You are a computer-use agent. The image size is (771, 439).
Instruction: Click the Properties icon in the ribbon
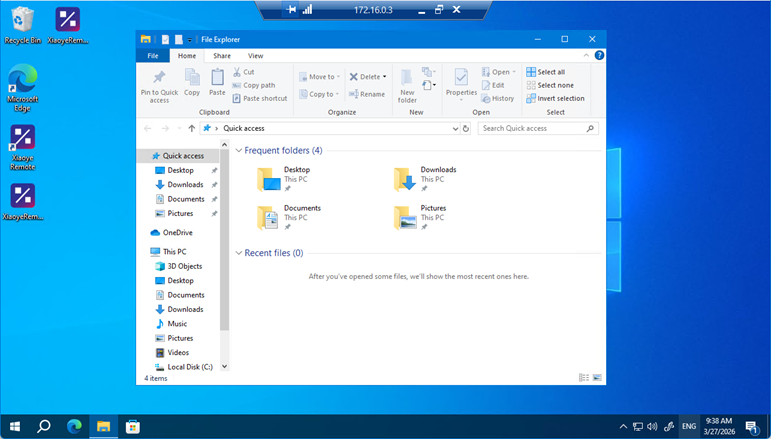[x=461, y=79]
